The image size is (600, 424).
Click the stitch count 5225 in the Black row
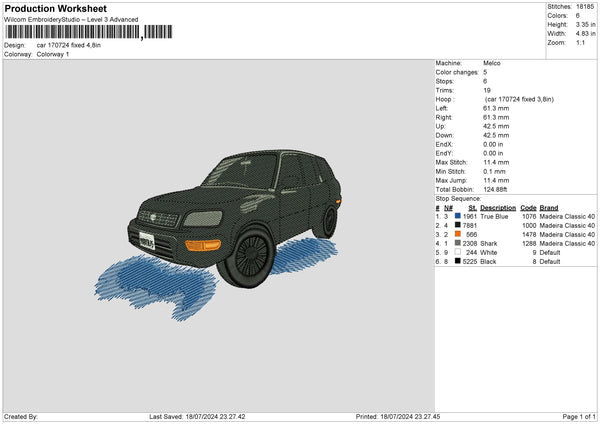470,262
